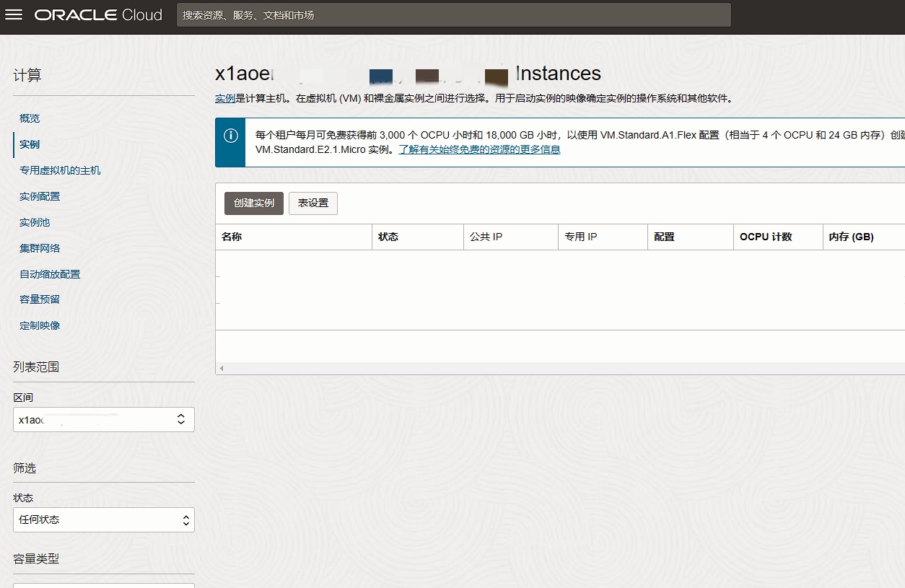Click the 配置 column header
The width and height of the screenshot is (905, 588).
[x=691, y=237]
